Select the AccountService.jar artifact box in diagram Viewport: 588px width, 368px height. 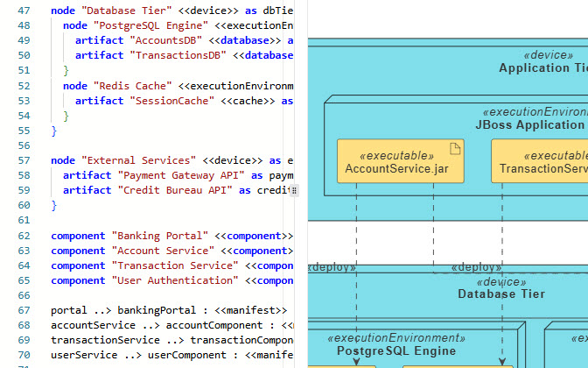point(401,161)
